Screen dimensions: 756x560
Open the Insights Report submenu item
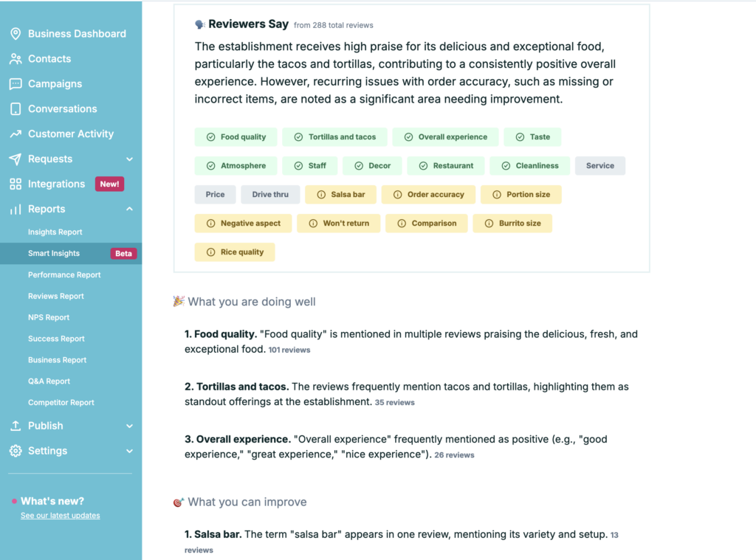point(55,232)
